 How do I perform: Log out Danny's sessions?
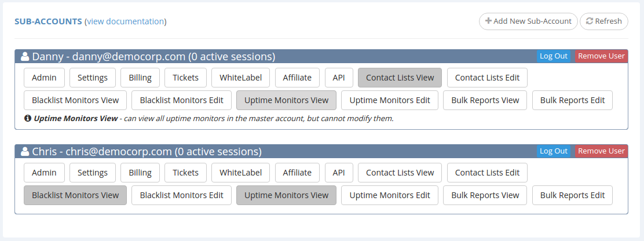coord(553,56)
